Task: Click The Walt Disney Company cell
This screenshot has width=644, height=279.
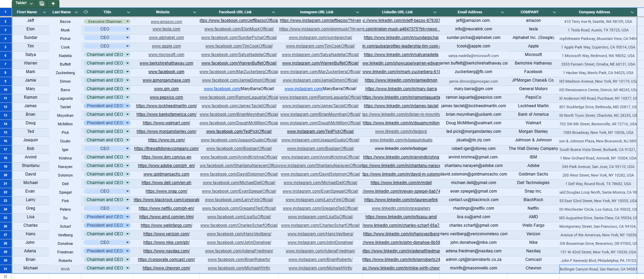Action: pyautogui.click(x=533, y=149)
